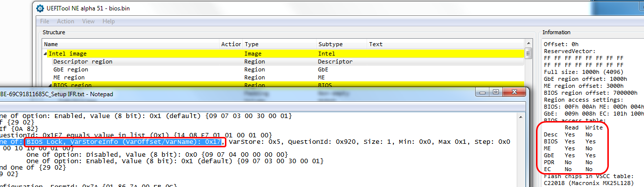Click the Text column header
The width and height of the screenshot is (644, 187).
click(446, 44)
